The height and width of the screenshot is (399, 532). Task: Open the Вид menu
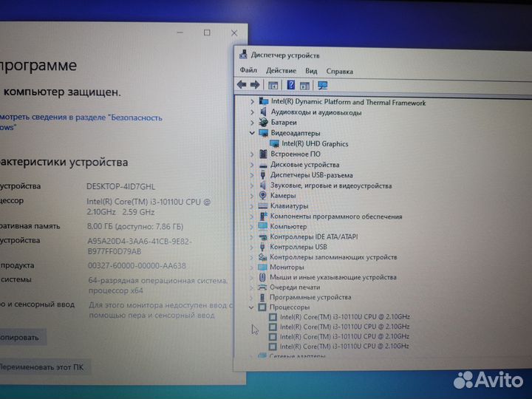click(311, 71)
